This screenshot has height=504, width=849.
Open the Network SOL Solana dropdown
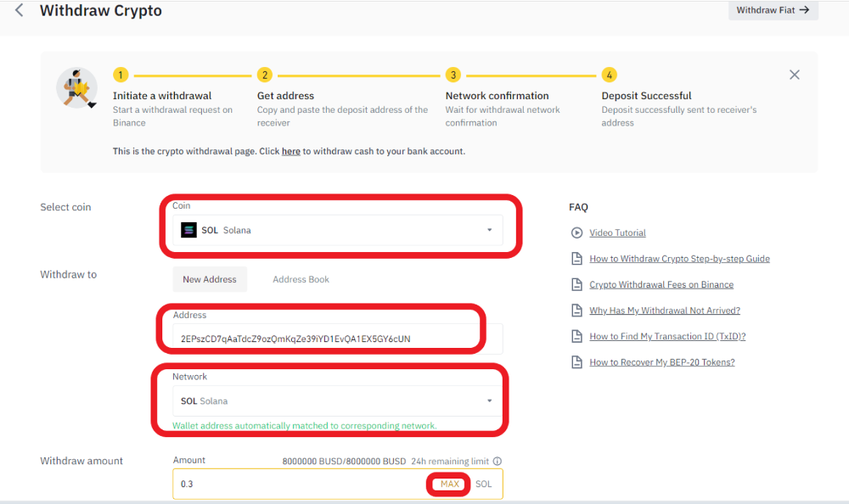click(337, 401)
